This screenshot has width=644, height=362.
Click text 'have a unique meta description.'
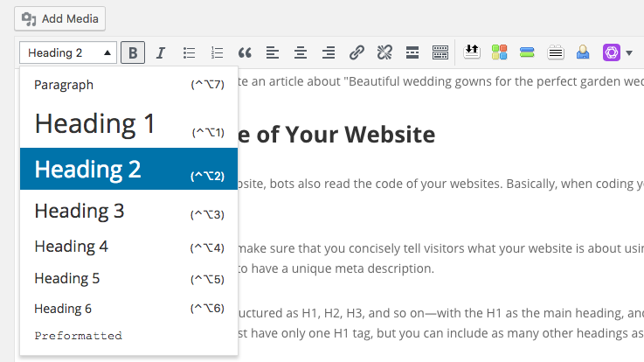pos(343,268)
